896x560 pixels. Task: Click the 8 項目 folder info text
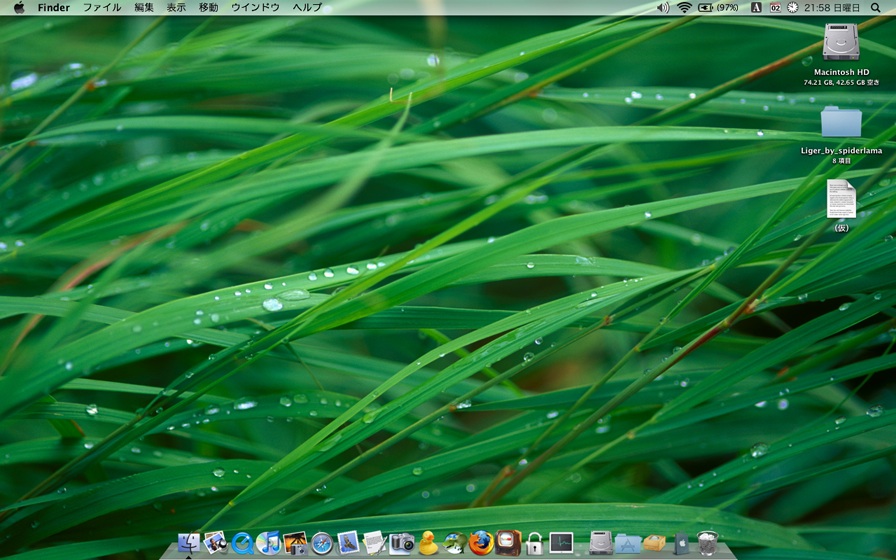click(841, 161)
